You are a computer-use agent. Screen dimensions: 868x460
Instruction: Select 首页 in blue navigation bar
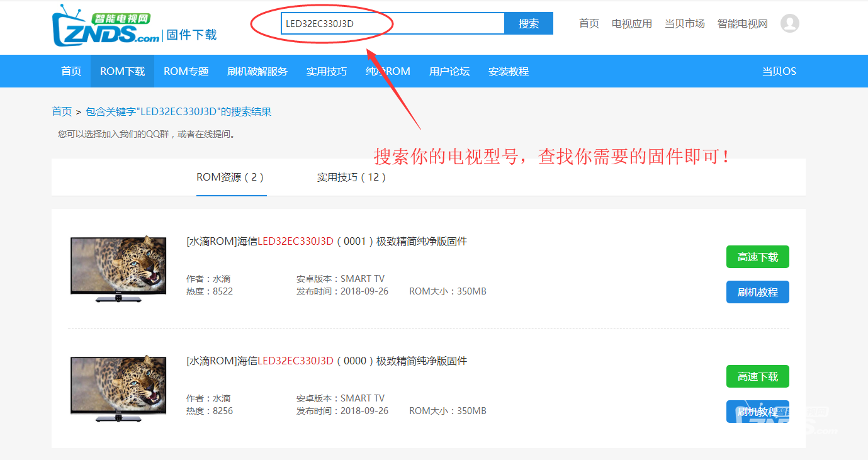(x=71, y=71)
